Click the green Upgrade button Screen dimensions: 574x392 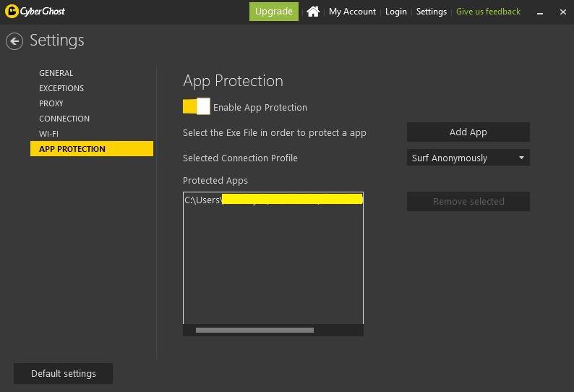274,12
